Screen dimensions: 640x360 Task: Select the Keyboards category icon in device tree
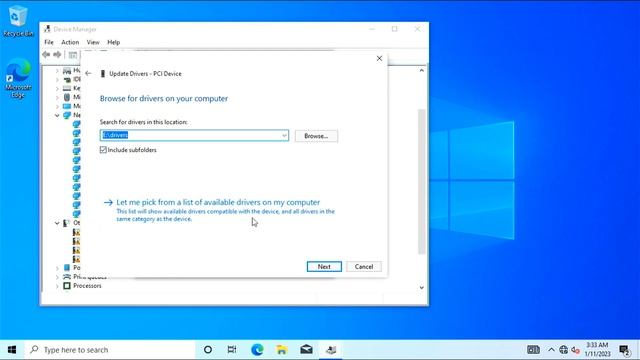pos(67,88)
